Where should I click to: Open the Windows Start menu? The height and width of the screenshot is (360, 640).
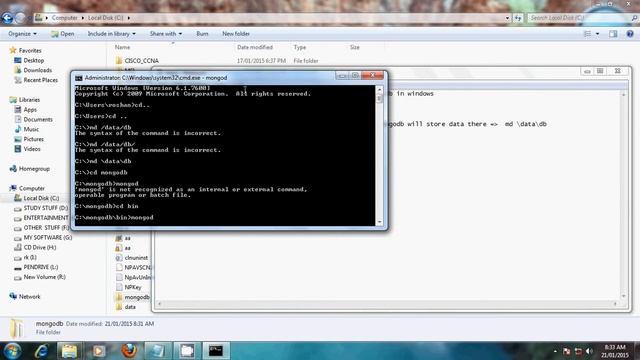click(13, 351)
